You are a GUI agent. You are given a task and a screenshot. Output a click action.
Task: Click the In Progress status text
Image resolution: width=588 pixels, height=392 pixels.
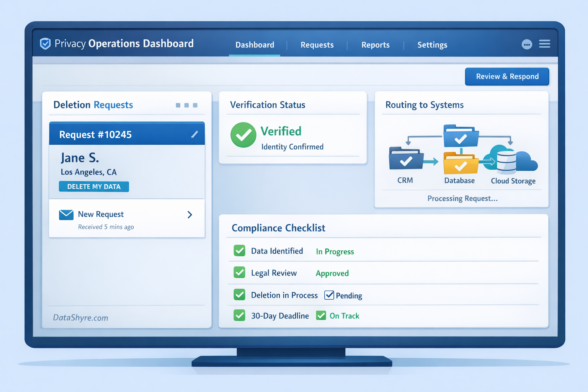click(x=335, y=252)
